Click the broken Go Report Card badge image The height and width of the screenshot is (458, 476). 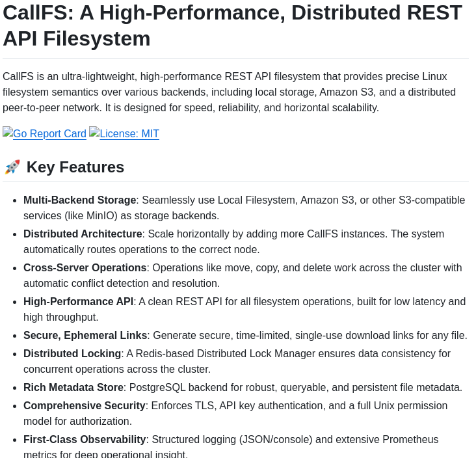pyautogui.click(x=8, y=132)
